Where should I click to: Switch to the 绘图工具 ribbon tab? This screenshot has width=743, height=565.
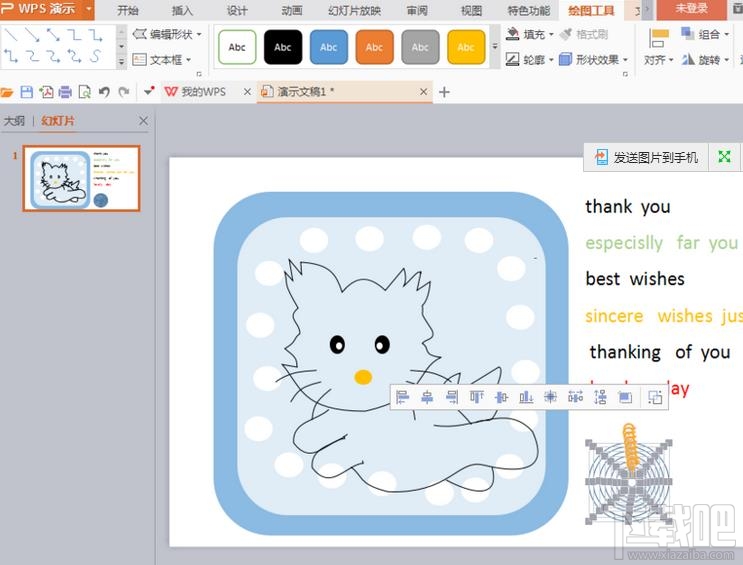pyautogui.click(x=591, y=10)
